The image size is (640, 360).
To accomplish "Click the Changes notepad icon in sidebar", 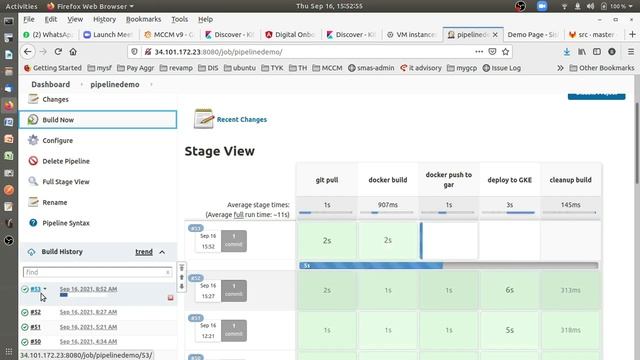I will point(33,99).
